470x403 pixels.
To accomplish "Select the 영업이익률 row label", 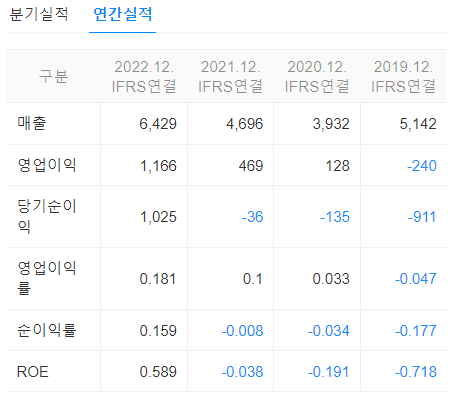I will (47, 278).
